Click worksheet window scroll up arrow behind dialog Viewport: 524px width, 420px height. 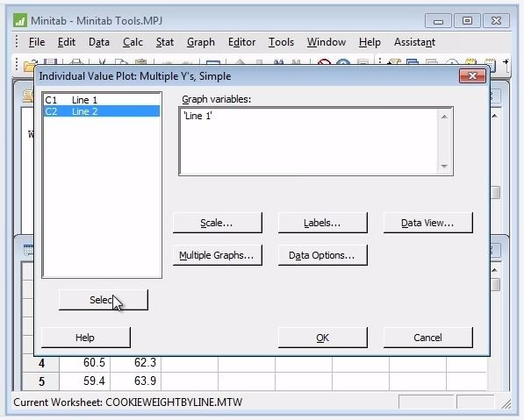[495, 270]
